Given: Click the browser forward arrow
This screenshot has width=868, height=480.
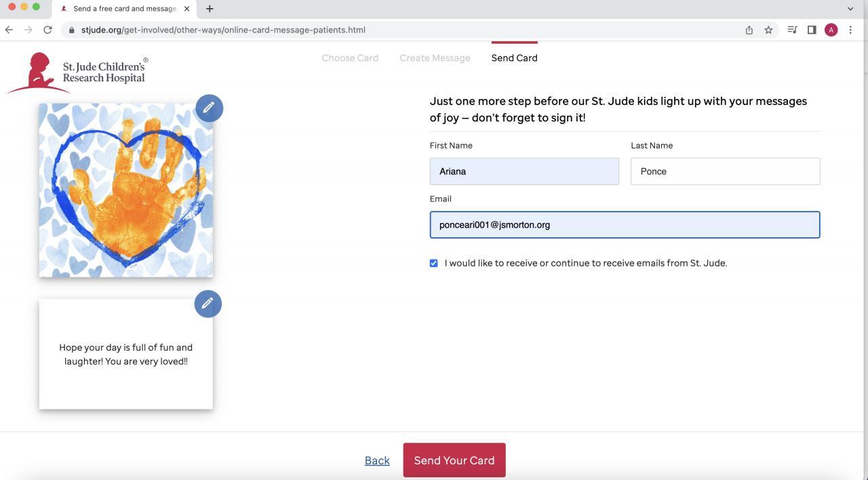Looking at the screenshot, I should [28, 30].
